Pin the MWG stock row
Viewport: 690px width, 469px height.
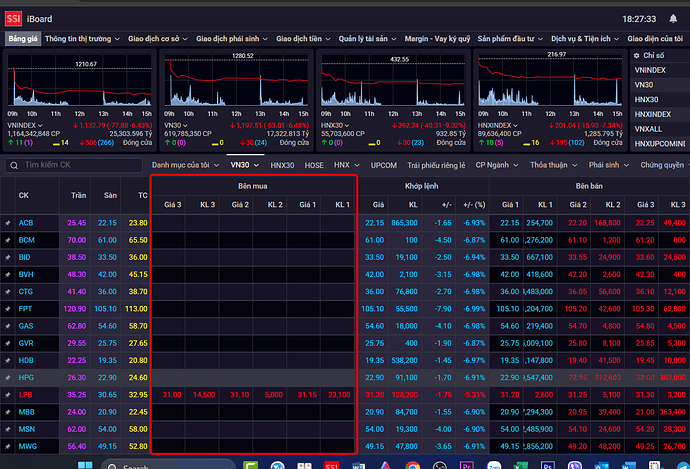pos(9,446)
